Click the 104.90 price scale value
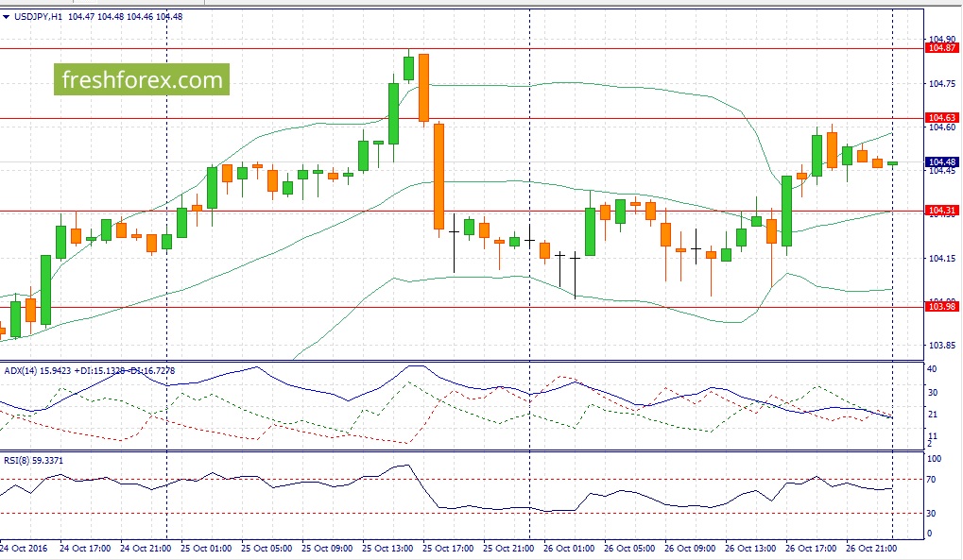The image size is (963, 560). pos(938,40)
